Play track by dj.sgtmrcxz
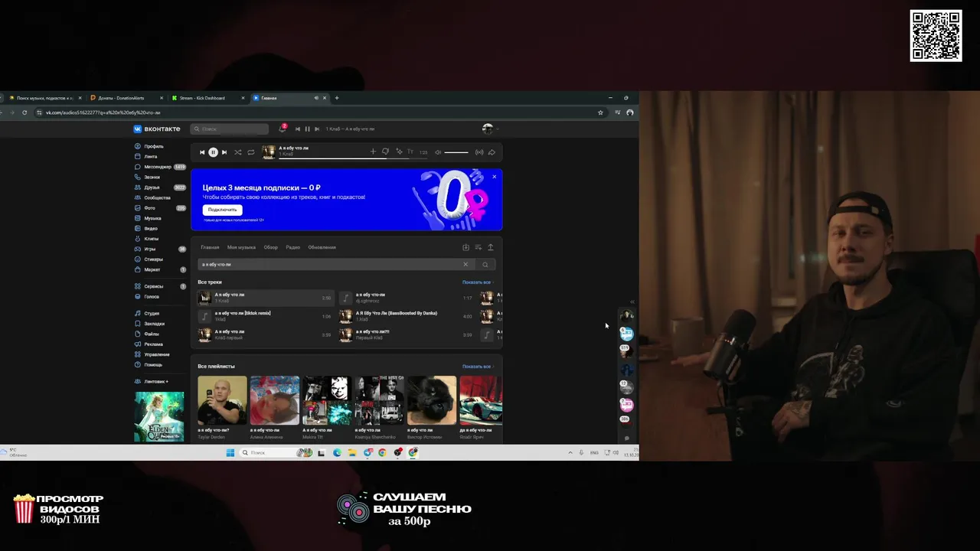 [x=406, y=298]
